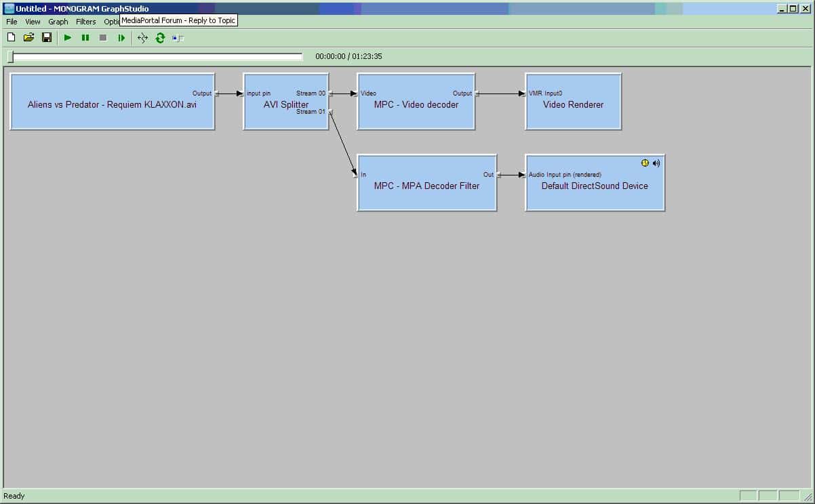Click the direct connect mode toolbar icon
The width and height of the screenshot is (815, 504).
point(142,38)
